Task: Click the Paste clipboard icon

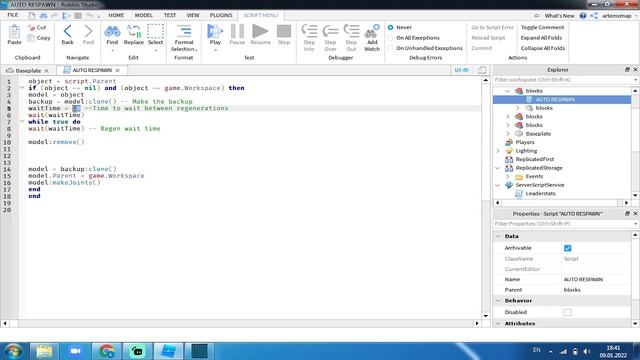Action: click(14, 32)
